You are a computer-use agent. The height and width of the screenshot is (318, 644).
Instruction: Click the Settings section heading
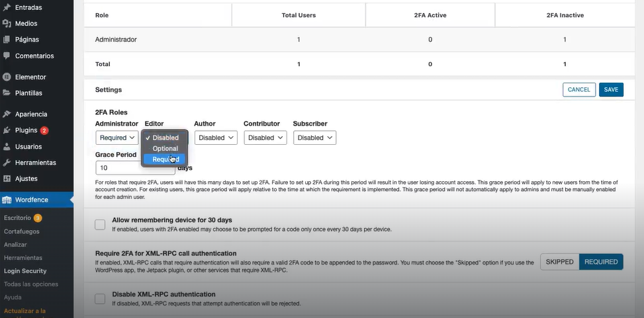point(109,89)
